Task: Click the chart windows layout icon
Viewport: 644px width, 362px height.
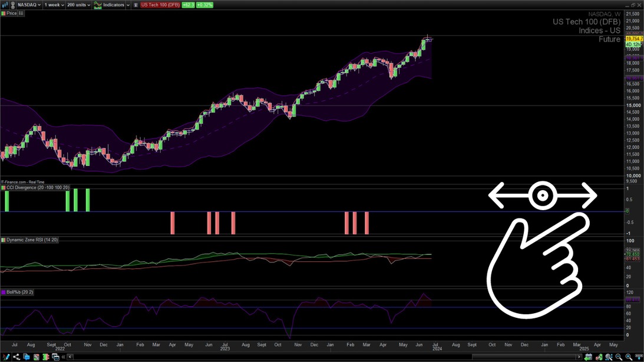Action: click(55, 357)
